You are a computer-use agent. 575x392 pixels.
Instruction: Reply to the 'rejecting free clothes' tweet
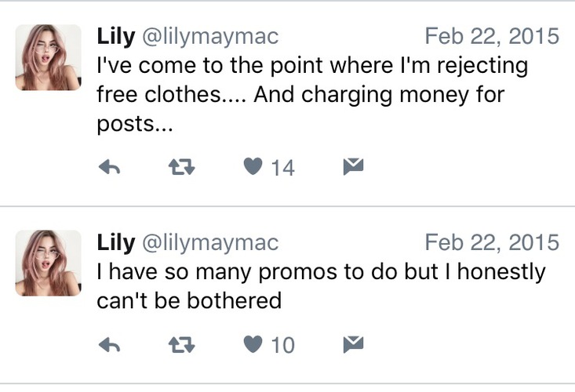108,167
